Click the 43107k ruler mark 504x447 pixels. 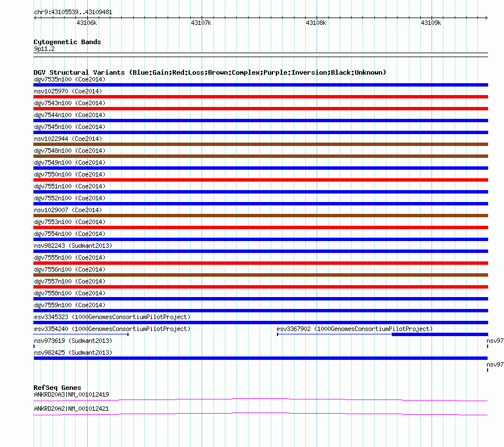[201, 23]
